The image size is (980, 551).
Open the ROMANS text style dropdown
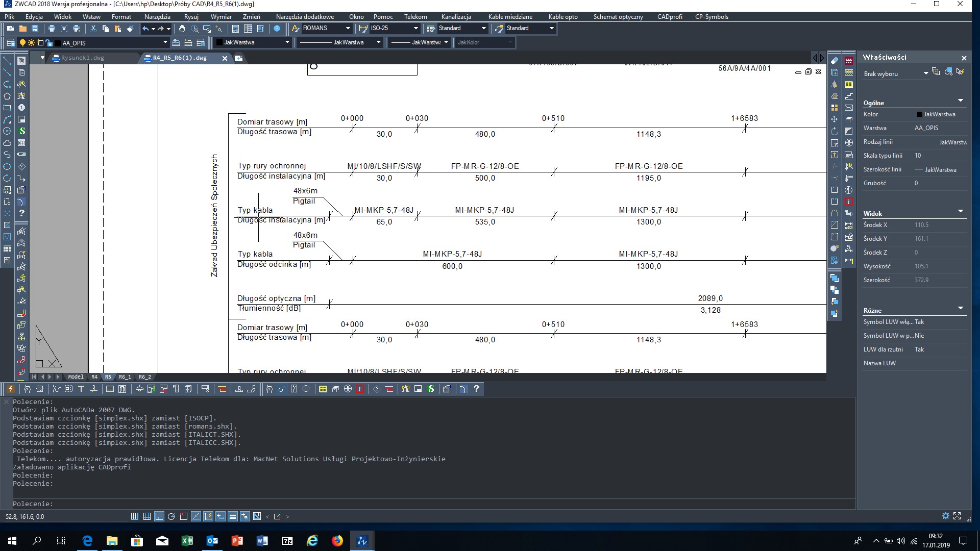click(348, 29)
